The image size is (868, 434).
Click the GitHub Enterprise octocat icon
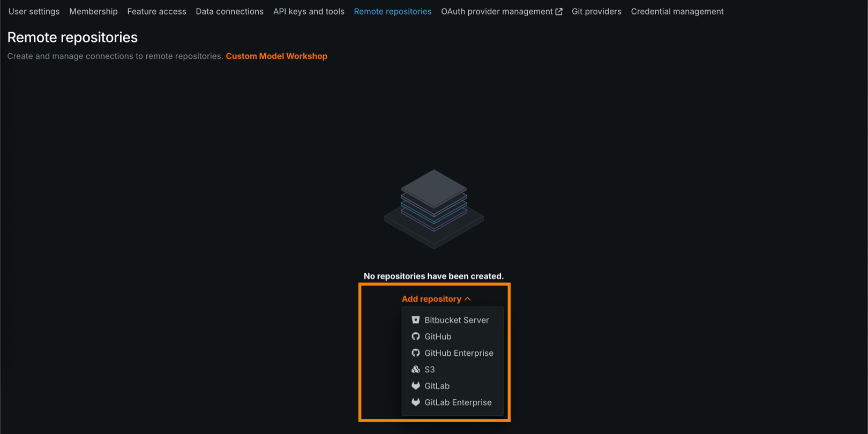[415, 353]
